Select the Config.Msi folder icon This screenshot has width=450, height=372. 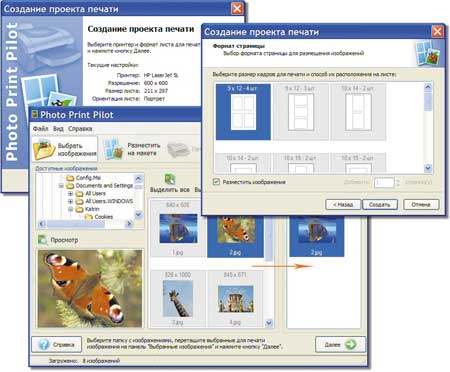[x=70, y=178]
